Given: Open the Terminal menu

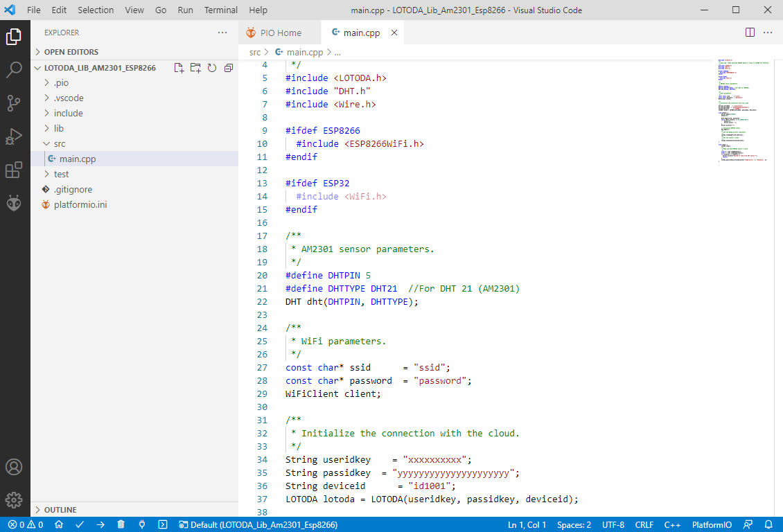Looking at the screenshot, I should pyautogui.click(x=221, y=10).
